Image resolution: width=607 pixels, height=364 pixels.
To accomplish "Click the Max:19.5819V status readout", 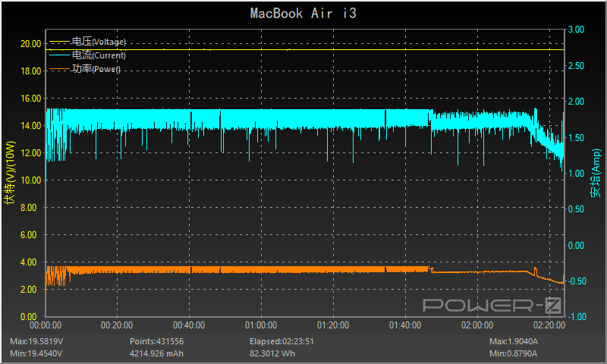I will (36, 342).
